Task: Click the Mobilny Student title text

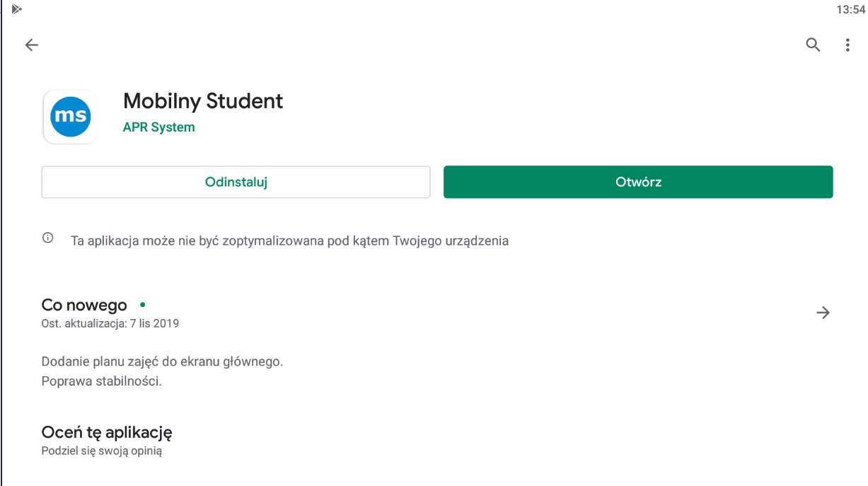Action: click(x=203, y=101)
